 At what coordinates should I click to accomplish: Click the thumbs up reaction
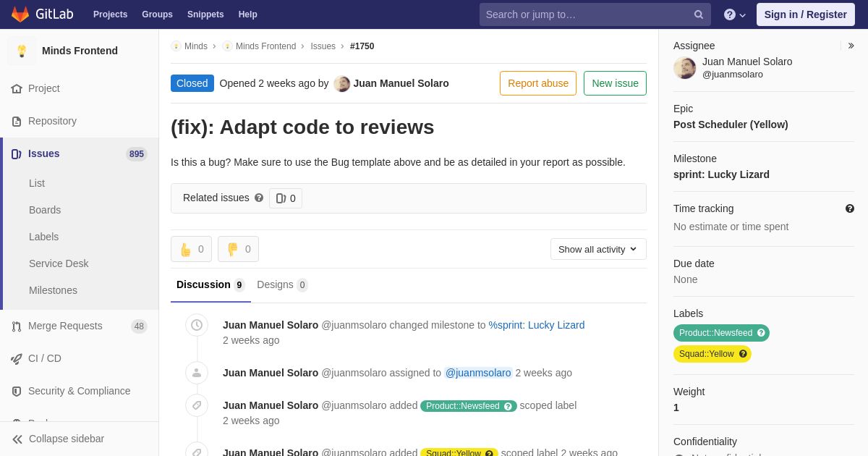[x=191, y=249]
